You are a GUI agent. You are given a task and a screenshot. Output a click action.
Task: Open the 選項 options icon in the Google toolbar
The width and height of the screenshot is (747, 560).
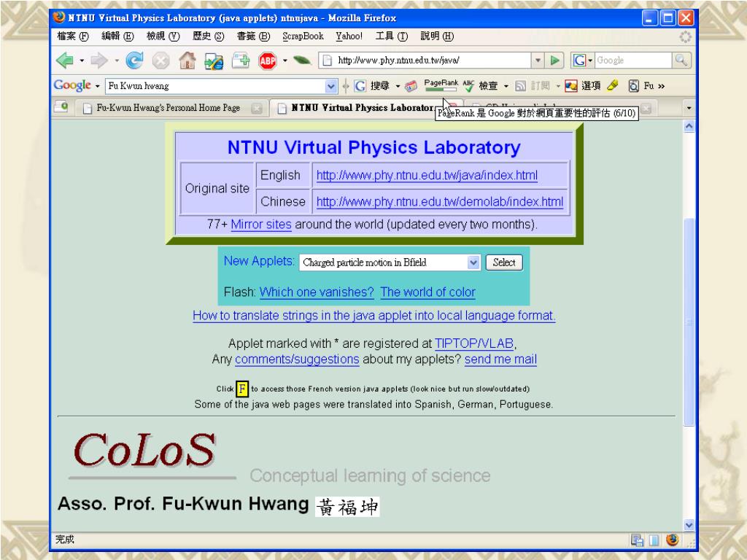click(582, 86)
